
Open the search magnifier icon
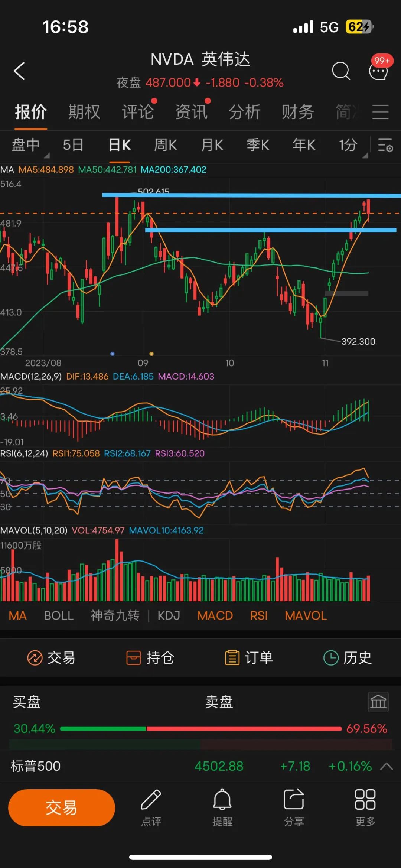(x=340, y=71)
